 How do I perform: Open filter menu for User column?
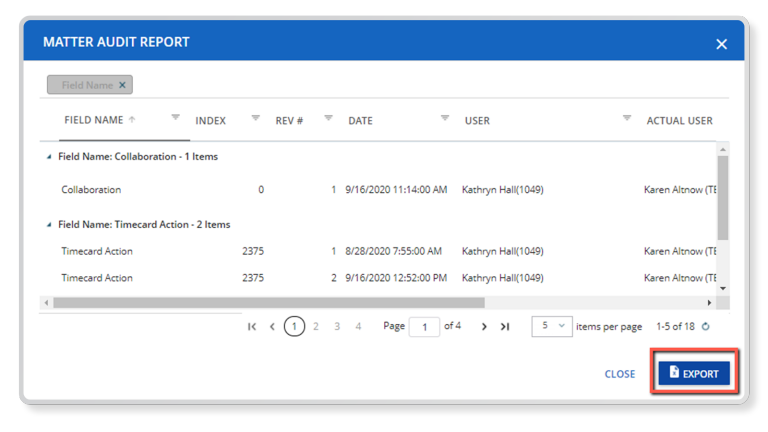pyautogui.click(x=627, y=118)
